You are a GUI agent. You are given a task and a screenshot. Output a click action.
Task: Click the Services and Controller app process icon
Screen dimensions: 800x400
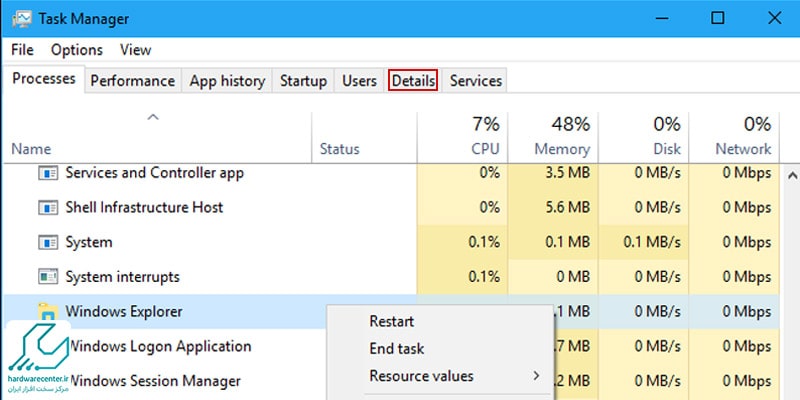pos(48,173)
